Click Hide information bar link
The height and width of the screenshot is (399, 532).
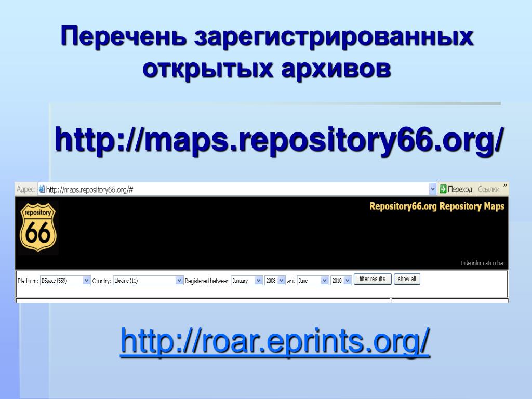[x=482, y=263]
